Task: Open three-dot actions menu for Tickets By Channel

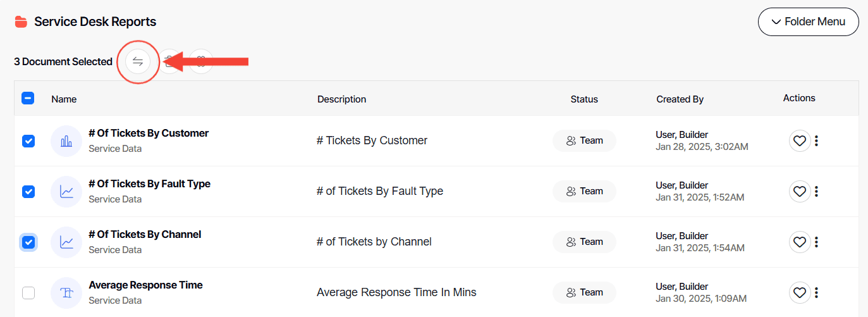Action: tap(817, 242)
